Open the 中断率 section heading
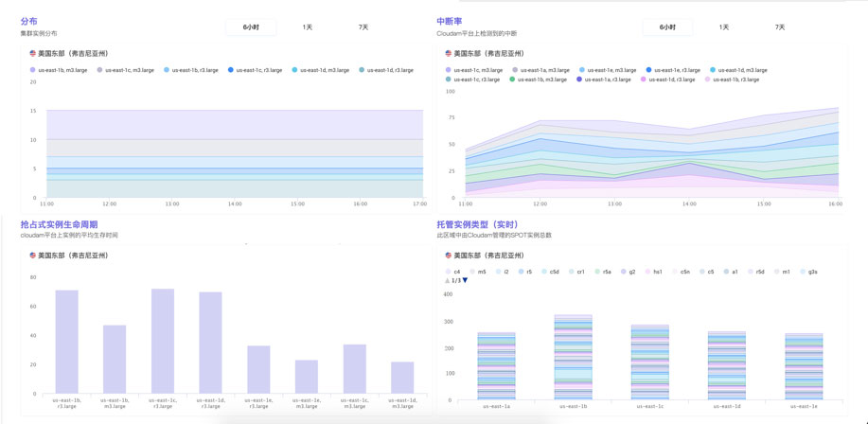The image size is (868, 424). coord(450,22)
